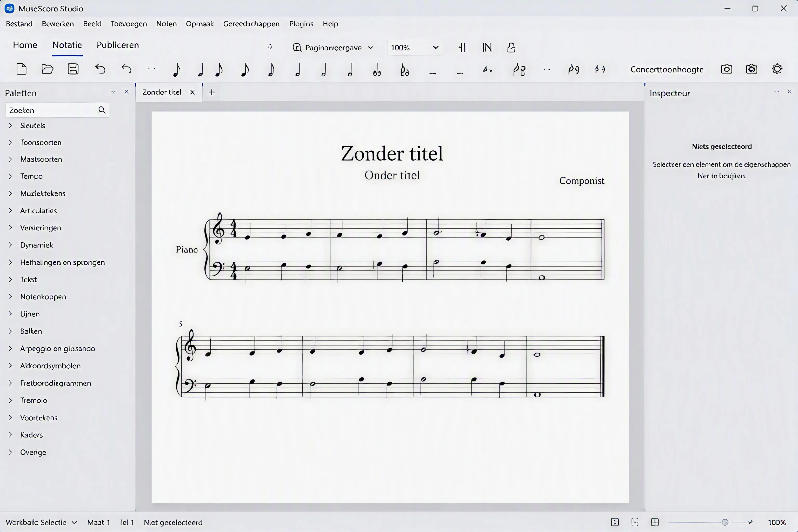Viewport: 798px width, 532px height.
Task: Close the Zonder titel score tab
Action: [x=192, y=92]
